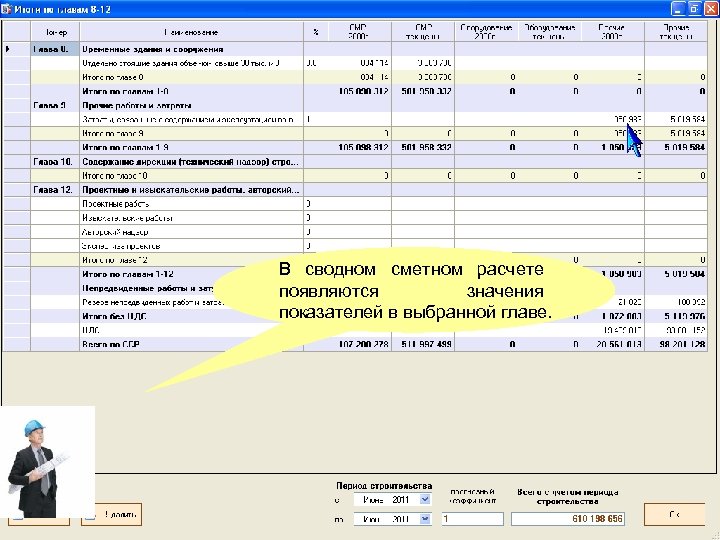Click the Удалить button

click(112, 514)
